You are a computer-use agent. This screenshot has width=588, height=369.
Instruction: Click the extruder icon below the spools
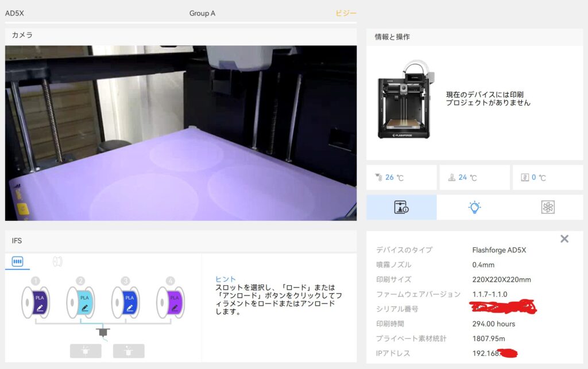click(103, 332)
